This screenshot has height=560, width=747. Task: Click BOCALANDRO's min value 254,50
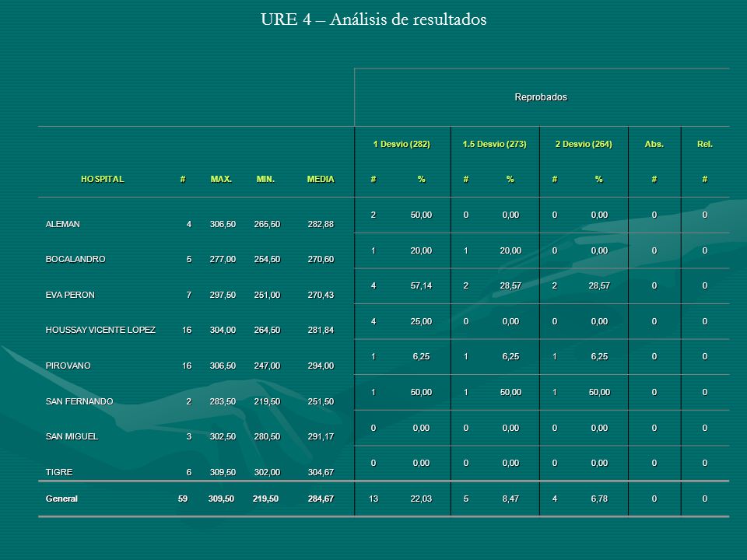267,260
